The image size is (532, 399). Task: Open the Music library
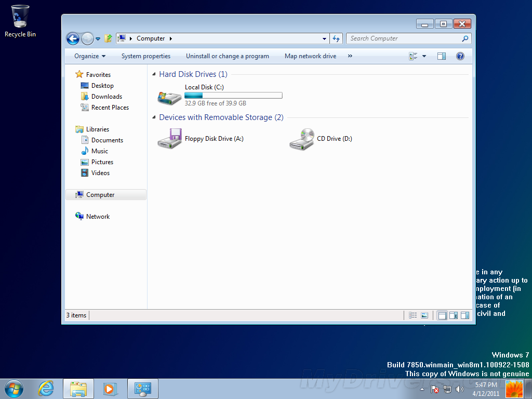click(99, 151)
